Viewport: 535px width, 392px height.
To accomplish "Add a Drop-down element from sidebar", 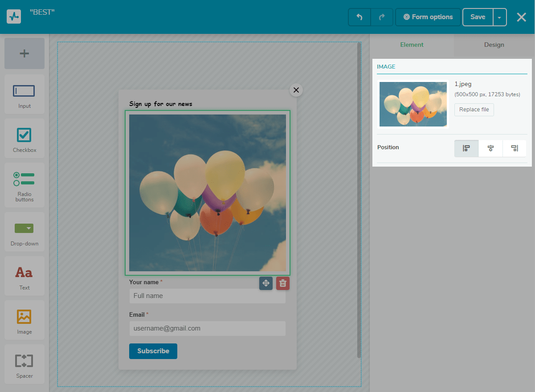I will point(25,232).
